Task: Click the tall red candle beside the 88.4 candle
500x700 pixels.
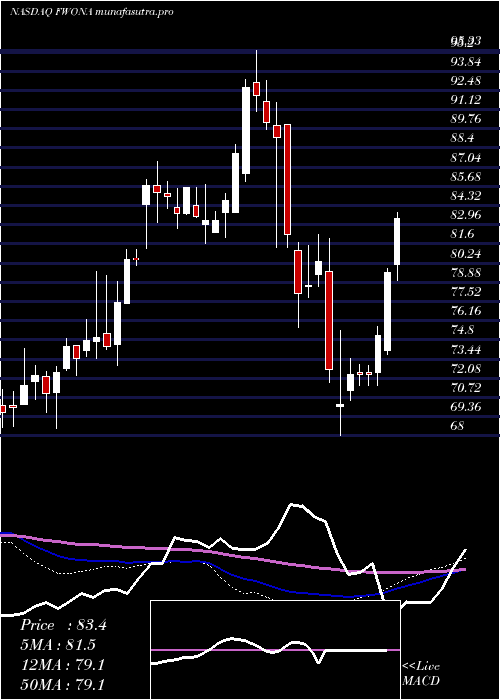Action: 288,179
